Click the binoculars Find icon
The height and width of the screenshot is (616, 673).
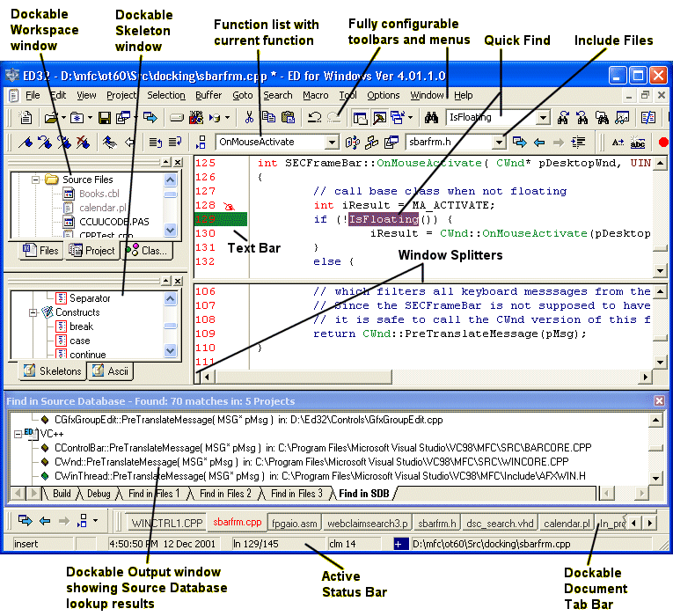pyautogui.click(x=431, y=117)
